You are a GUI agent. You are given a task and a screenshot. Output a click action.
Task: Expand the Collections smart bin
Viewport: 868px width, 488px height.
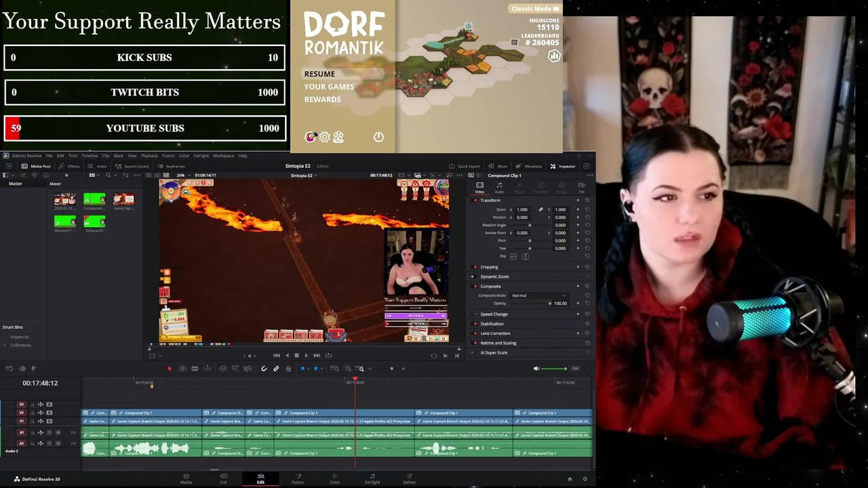tap(5, 345)
